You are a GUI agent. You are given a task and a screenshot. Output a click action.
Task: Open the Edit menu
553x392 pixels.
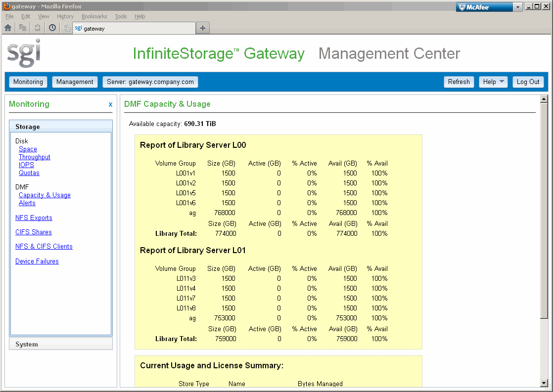(26, 17)
